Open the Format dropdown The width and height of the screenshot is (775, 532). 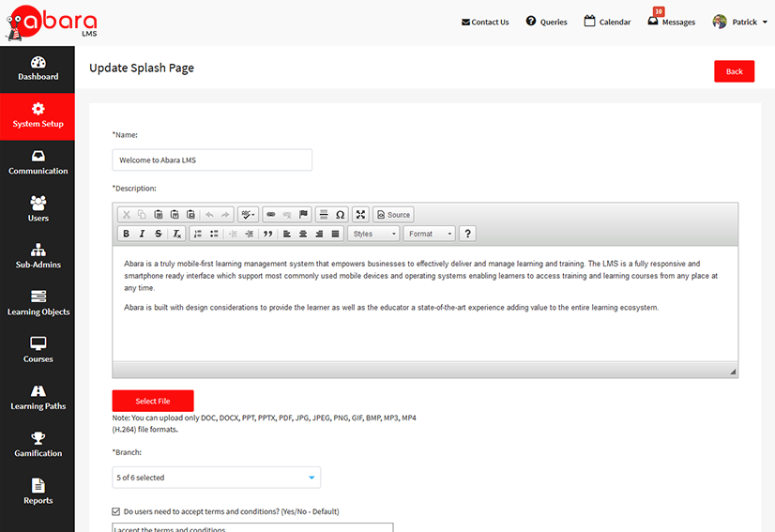pos(429,234)
